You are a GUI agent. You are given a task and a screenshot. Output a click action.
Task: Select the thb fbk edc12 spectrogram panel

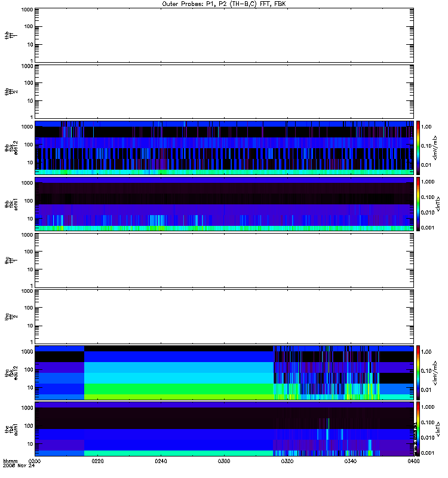224,148
